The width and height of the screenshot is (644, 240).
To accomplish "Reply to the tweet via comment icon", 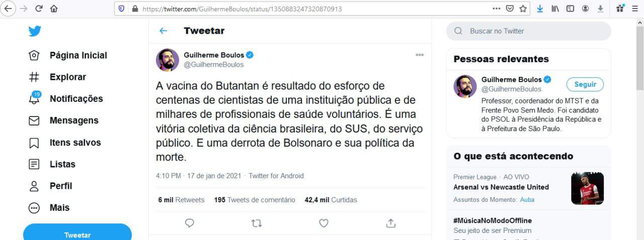I will tap(190, 223).
